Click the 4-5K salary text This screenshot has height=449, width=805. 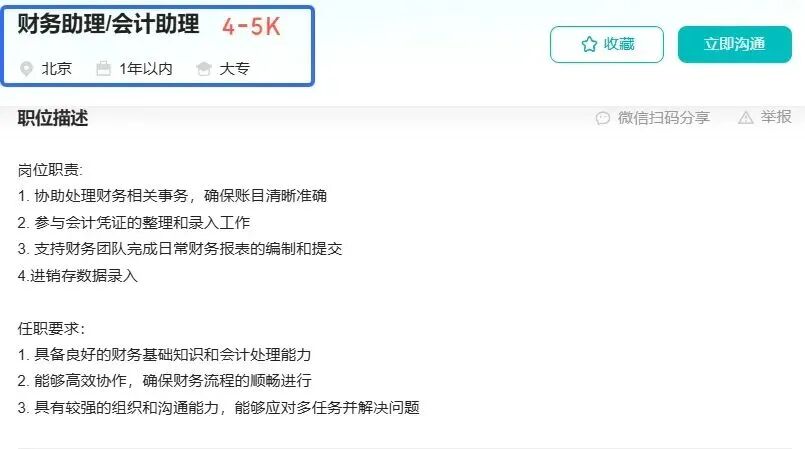point(251,27)
